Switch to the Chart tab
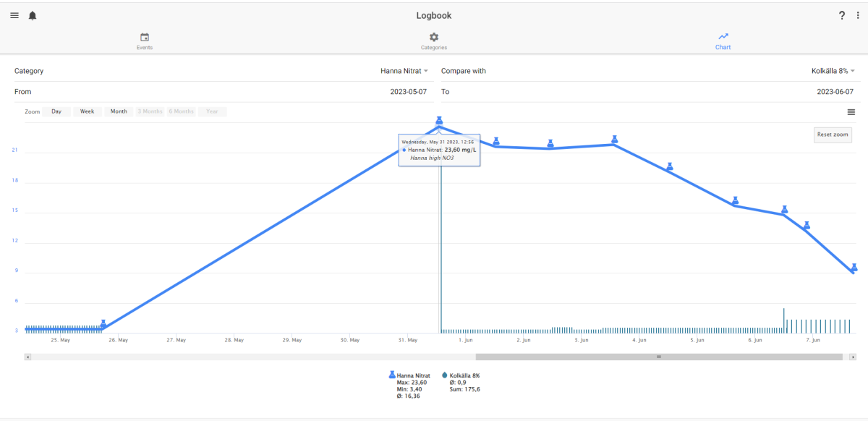The image size is (868, 421). point(723,41)
